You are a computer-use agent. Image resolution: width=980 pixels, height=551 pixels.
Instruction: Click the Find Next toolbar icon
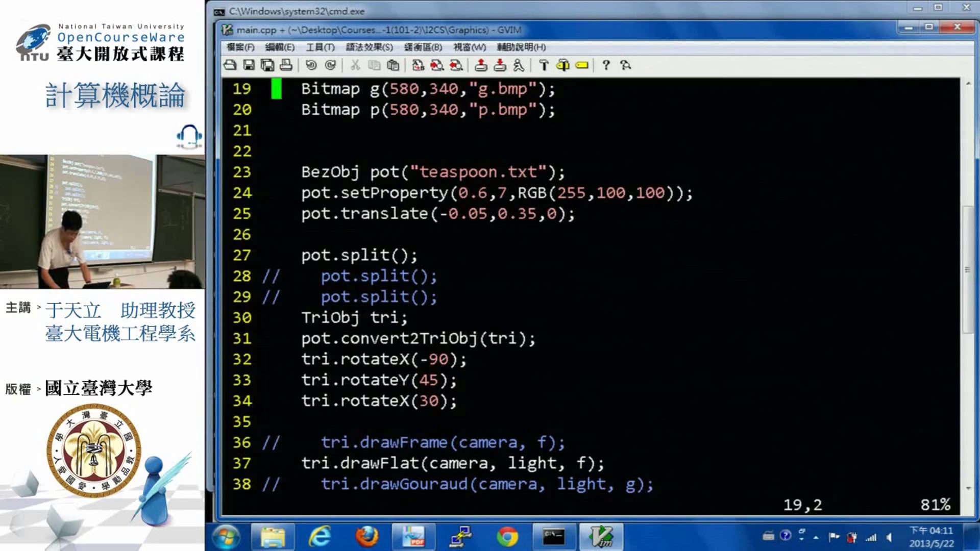click(x=437, y=65)
